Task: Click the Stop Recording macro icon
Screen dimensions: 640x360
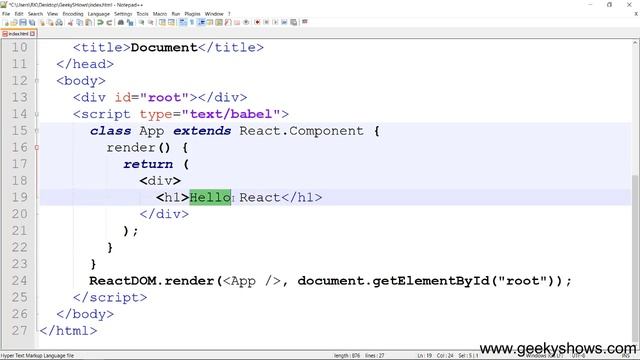Action: tap(266, 22)
